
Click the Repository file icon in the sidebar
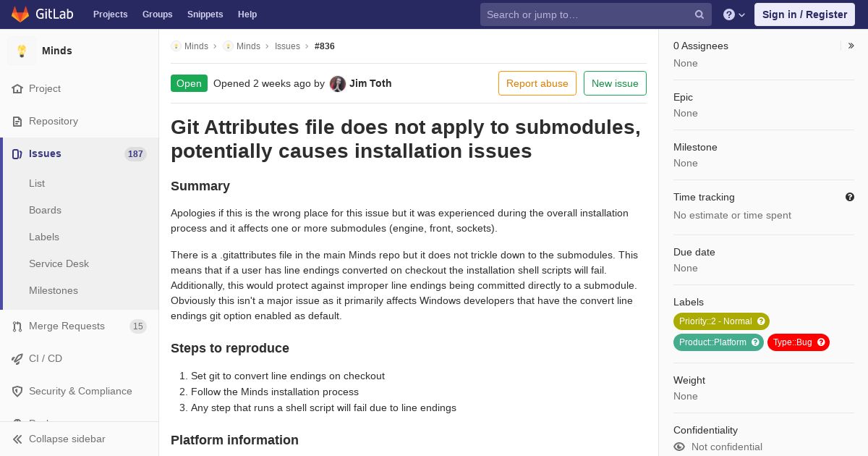(17, 122)
